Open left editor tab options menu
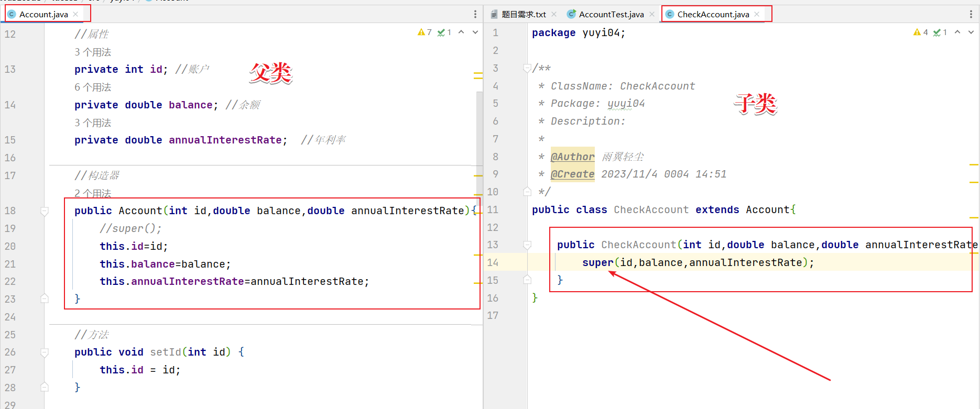The height and width of the screenshot is (409, 980). (x=475, y=14)
